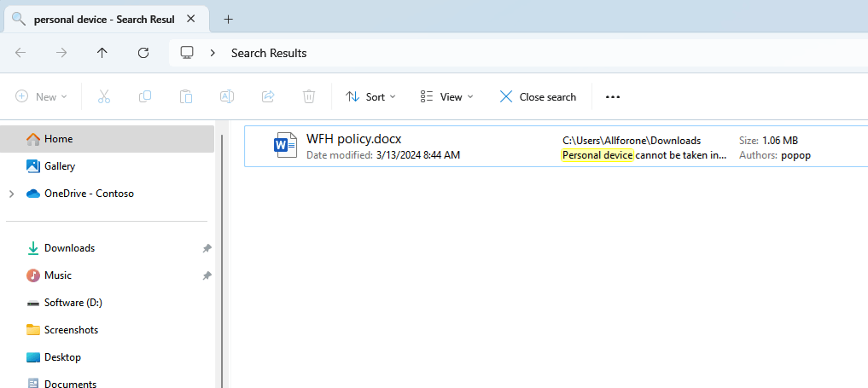The height and width of the screenshot is (388, 868).
Task: Open the Screenshots folder in sidebar
Action: point(71,330)
